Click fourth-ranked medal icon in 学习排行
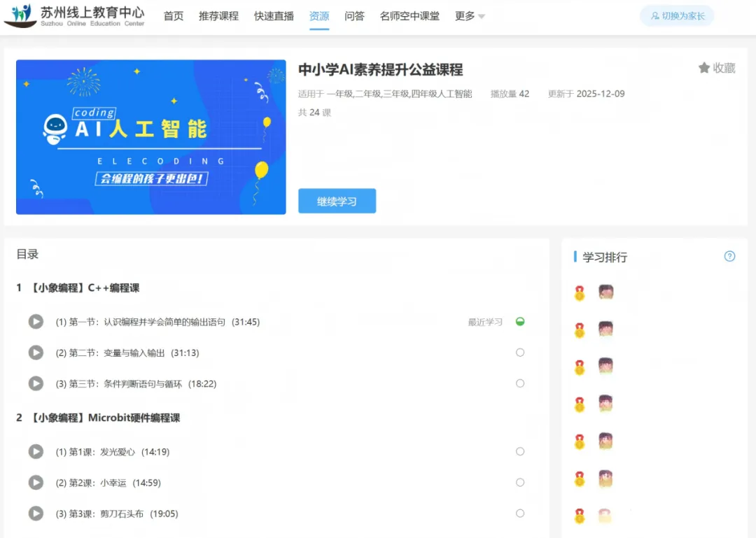 pos(580,404)
